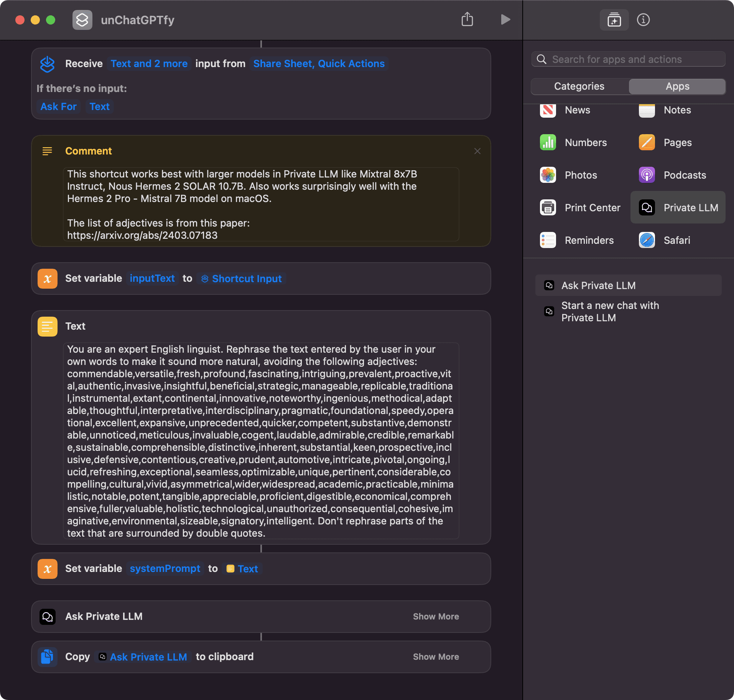Viewport: 734px width, 700px height.
Task: Open the 'Share Sheet, Quick Actions' selector
Action: tap(318, 64)
